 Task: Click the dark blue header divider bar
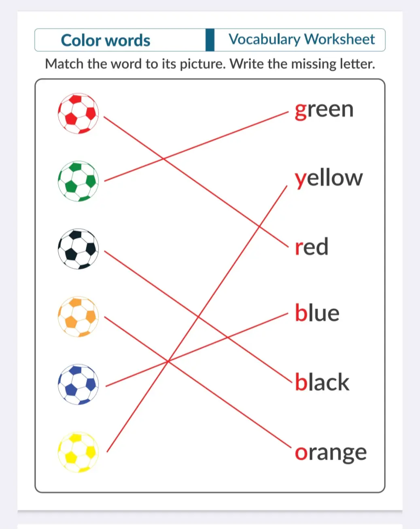(210, 40)
